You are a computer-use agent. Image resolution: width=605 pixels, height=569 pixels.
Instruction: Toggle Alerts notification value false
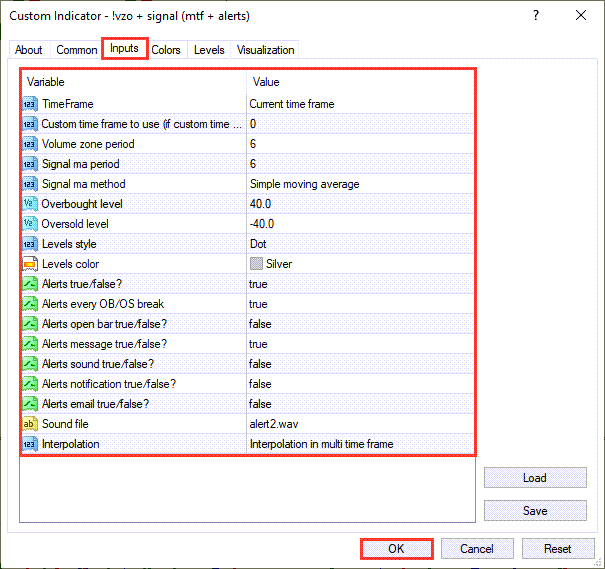tap(260, 384)
